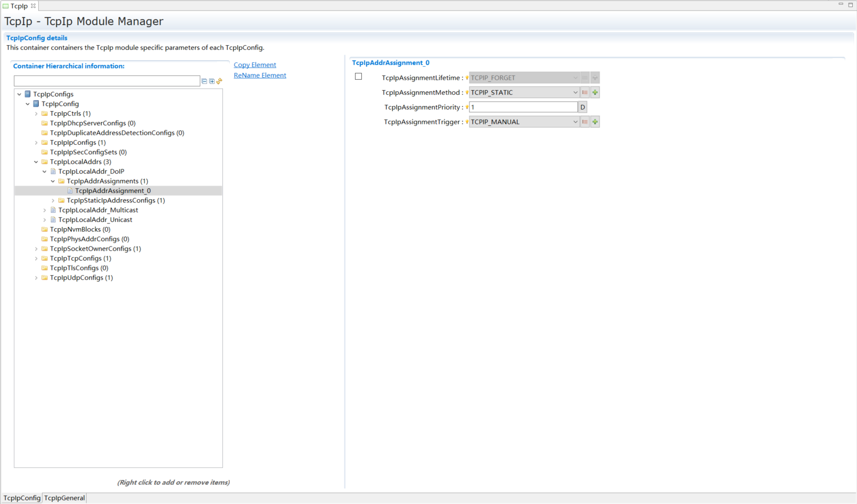
Task: Collapse the TcpIpLocalAddrs tree node
Action: point(36,162)
